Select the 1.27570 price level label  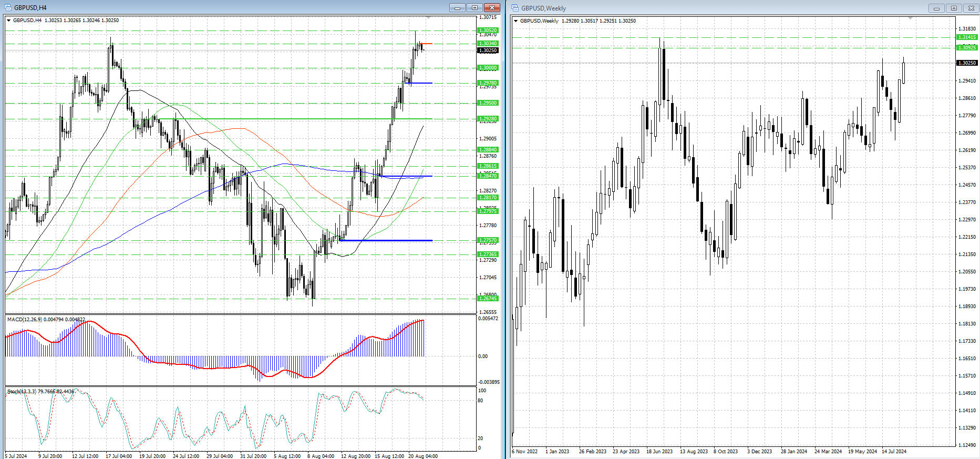pyautogui.click(x=488, y=240)
